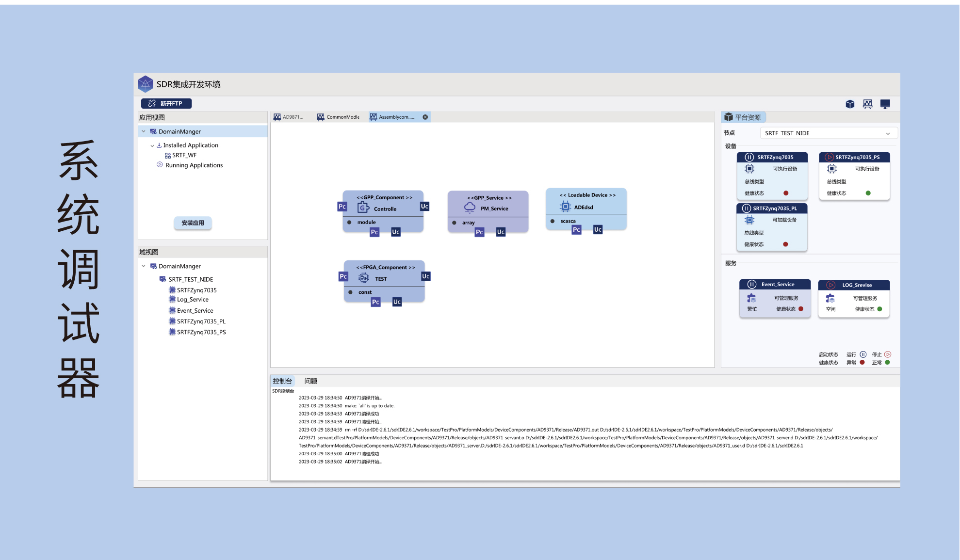
Task: Toggle start on SRTFZynq7035_PS device card
Action: (x=829, y=157)
